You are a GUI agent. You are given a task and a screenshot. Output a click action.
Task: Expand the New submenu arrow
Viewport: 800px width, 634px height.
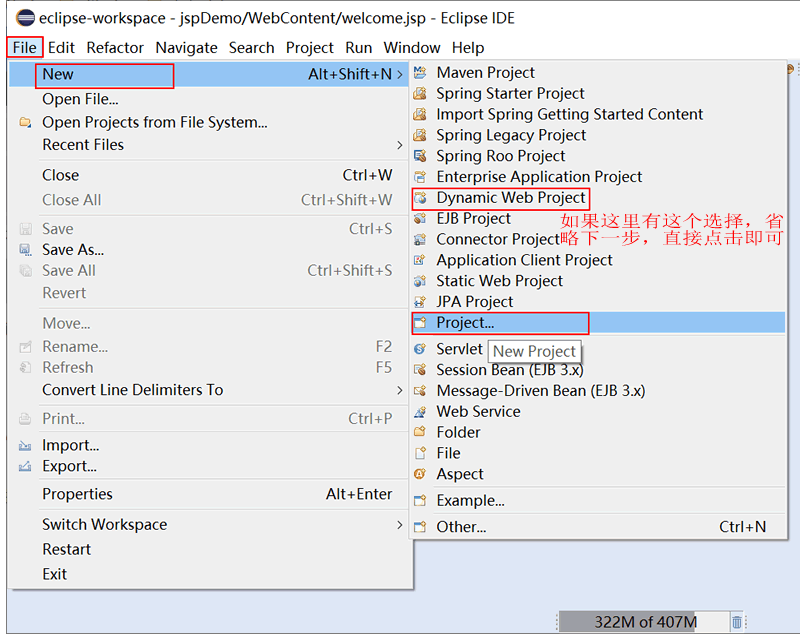point(399,74)
